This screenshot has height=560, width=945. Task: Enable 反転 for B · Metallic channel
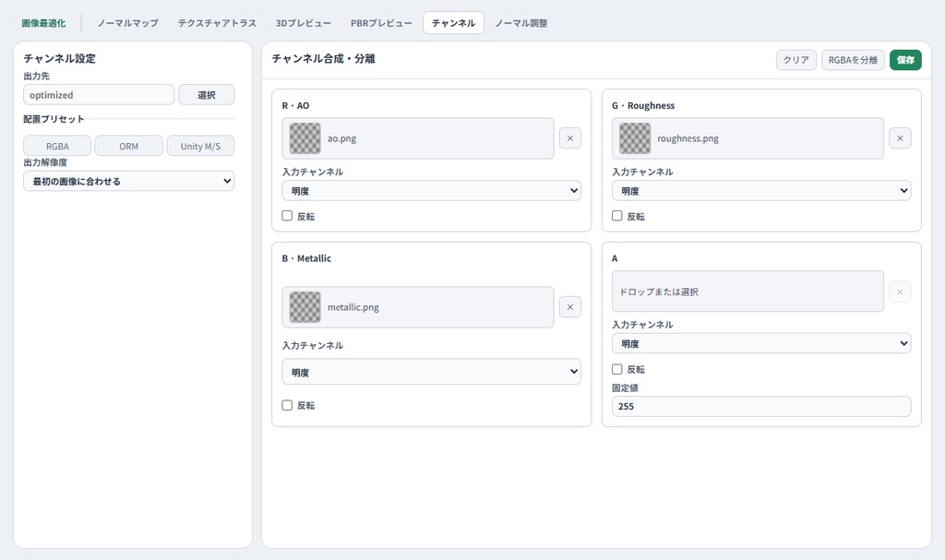point(287,405)
